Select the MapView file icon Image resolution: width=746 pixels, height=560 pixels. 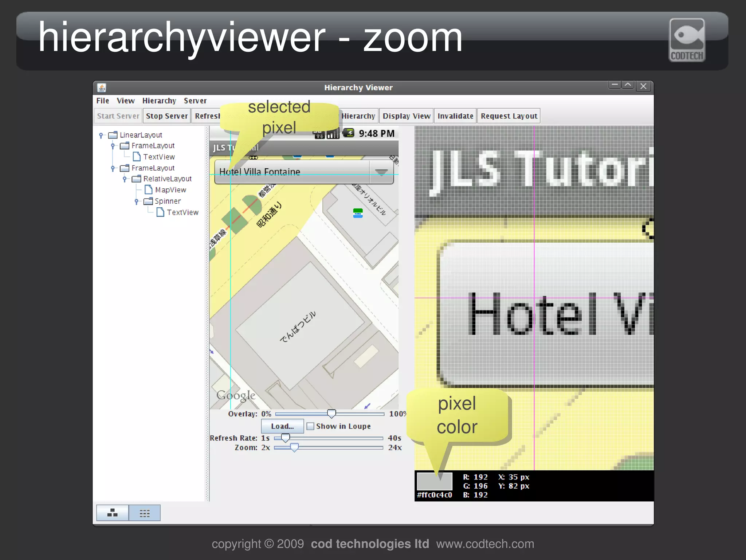(149, 189)
